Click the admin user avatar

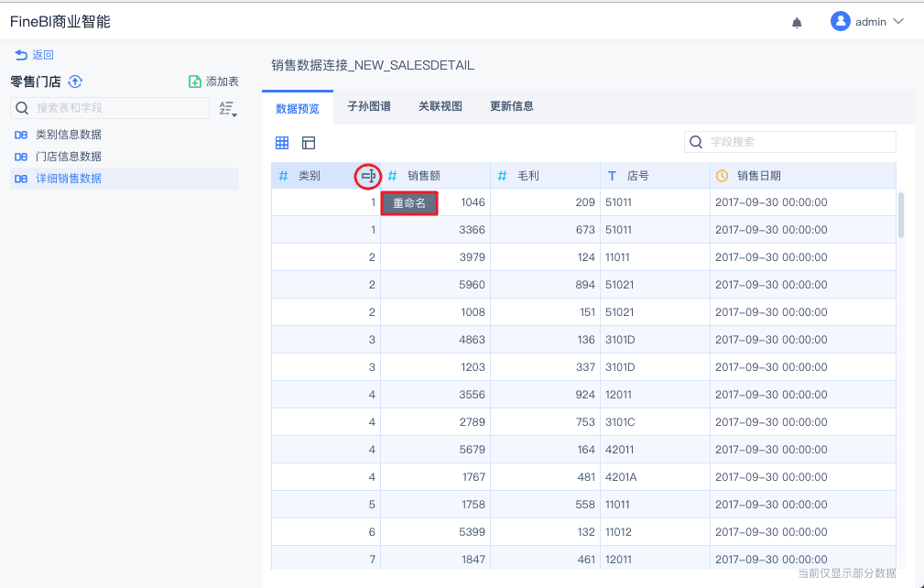pos(840,21)
